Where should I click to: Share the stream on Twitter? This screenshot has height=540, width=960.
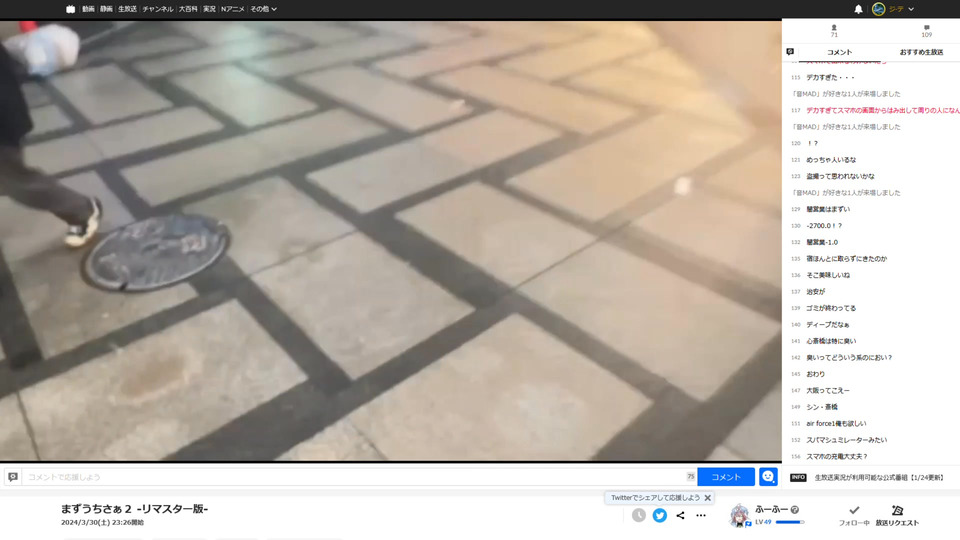659,516
